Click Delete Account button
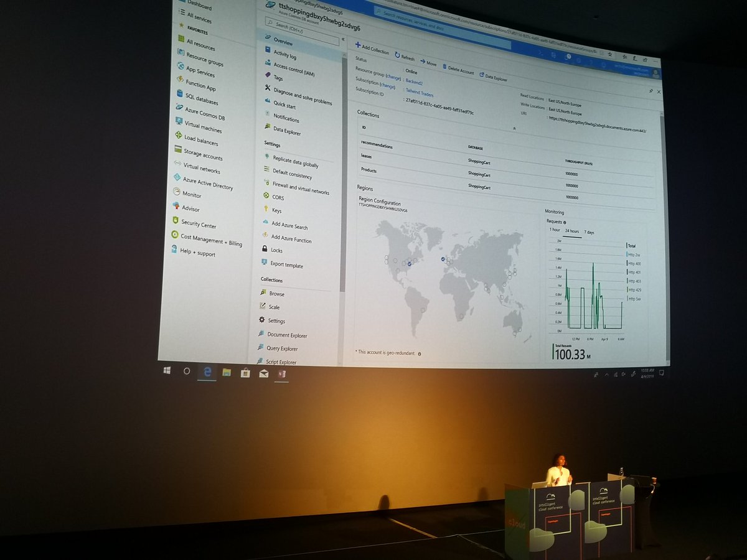747x560 pixels. coord(458,70)
